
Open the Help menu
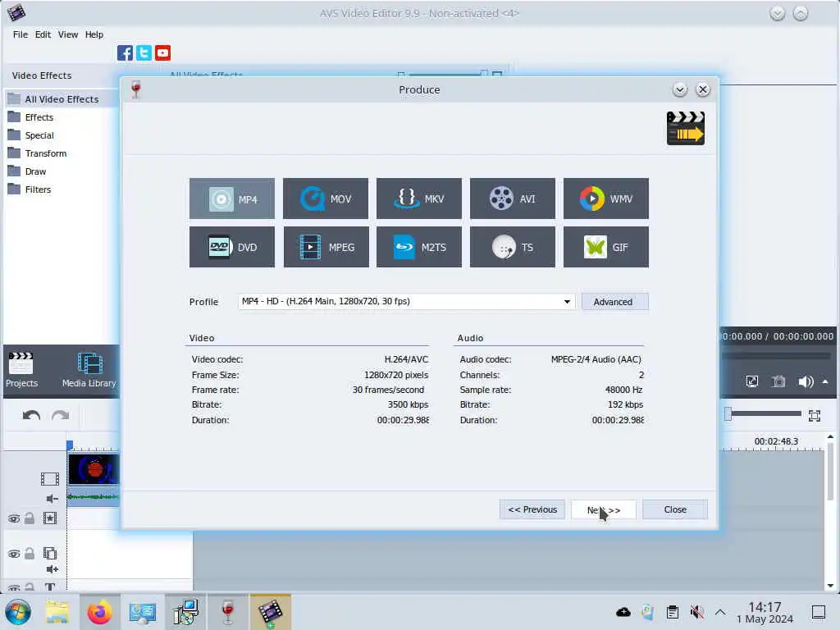tap(94, 34)
